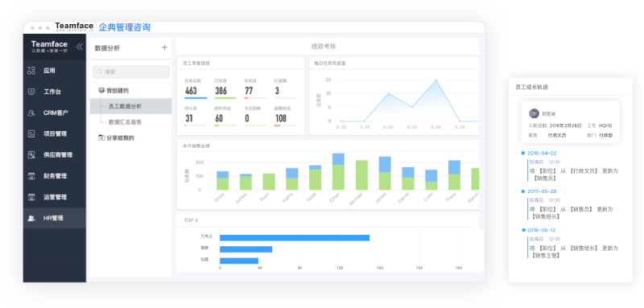Click the 财务管理 icon in sidebar
Viewport: 644px width, 308px height.
coord(31,176)
